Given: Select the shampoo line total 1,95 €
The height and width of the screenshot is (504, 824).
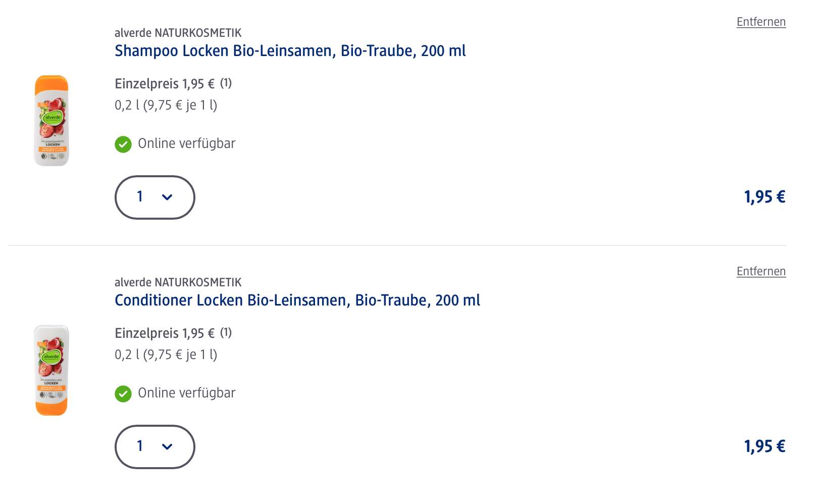Looking at the screenshot, I should pyautogui.click(x=764, y=196).
